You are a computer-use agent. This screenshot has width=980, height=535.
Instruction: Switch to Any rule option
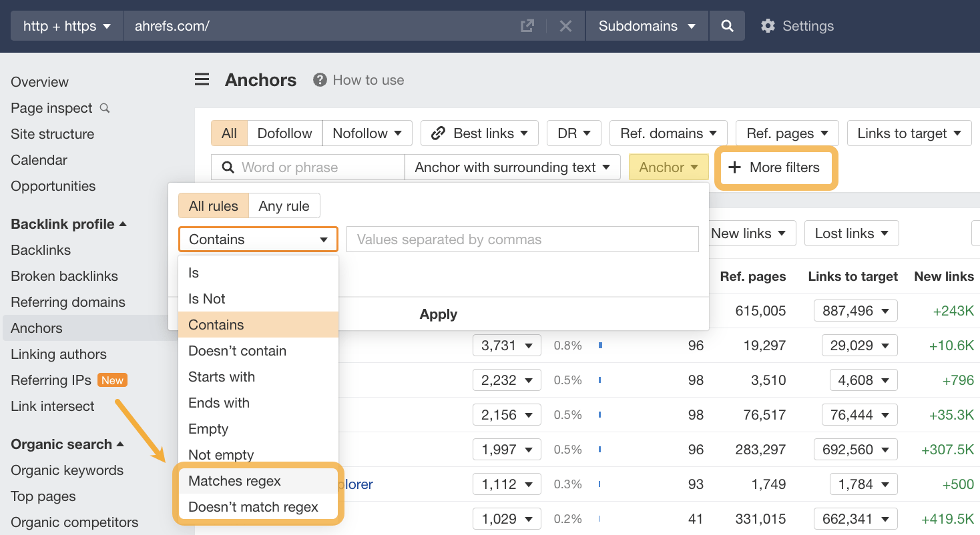click(284, 206)
